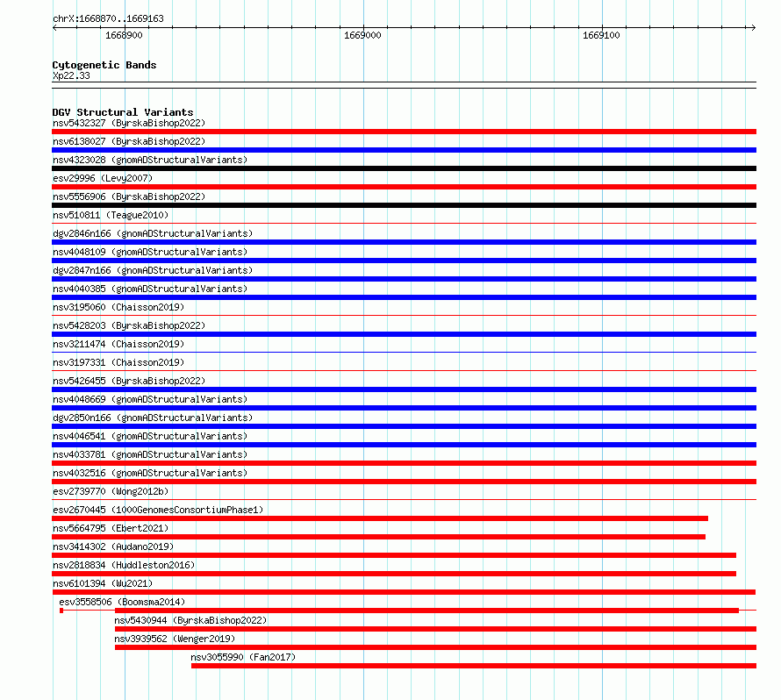Click the red bar of nsv3939562

click(x=436, y=647)
